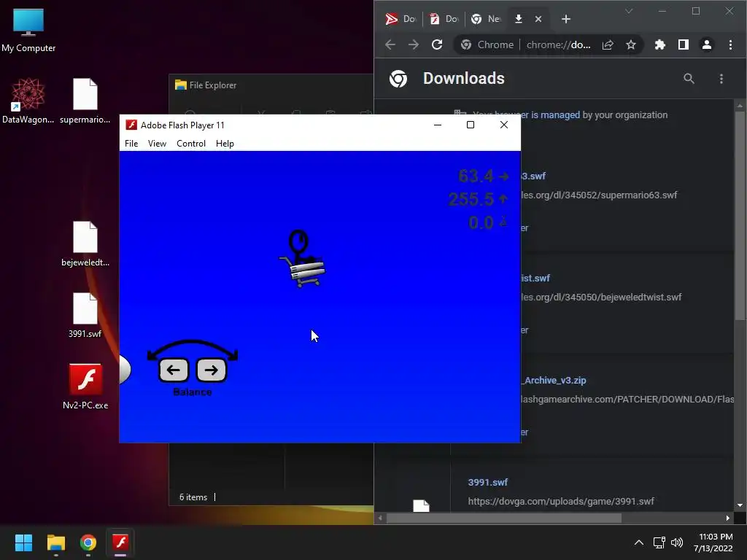Image resolution: width=747 pixels, height=560 pixels.
Task: Open the volume tray icon
Action: coord(676,542)
